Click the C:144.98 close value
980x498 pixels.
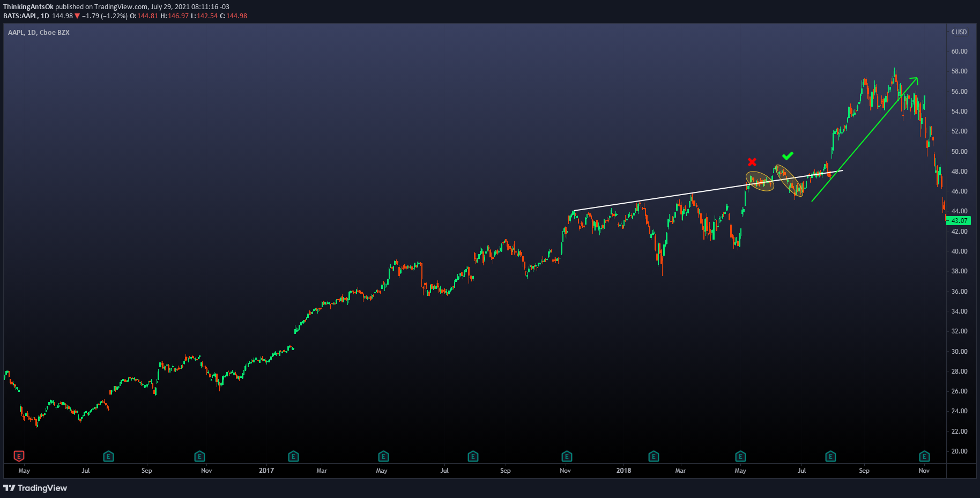234,16
